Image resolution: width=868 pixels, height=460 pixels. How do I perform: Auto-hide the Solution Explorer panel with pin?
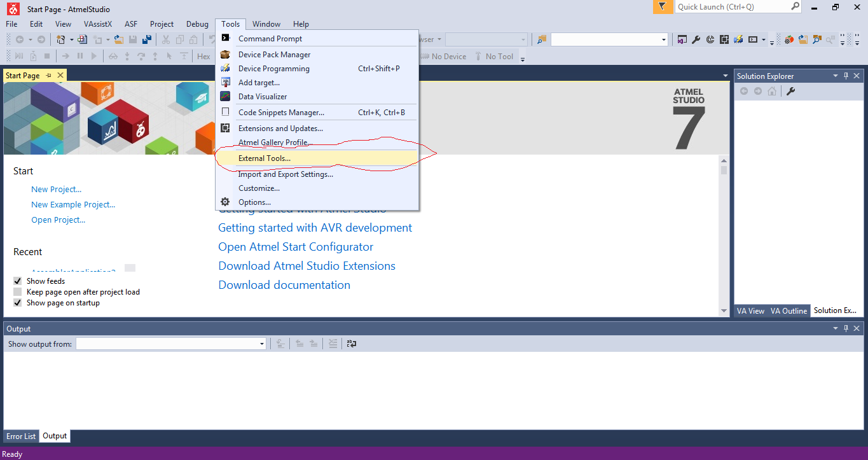point(846,76)
